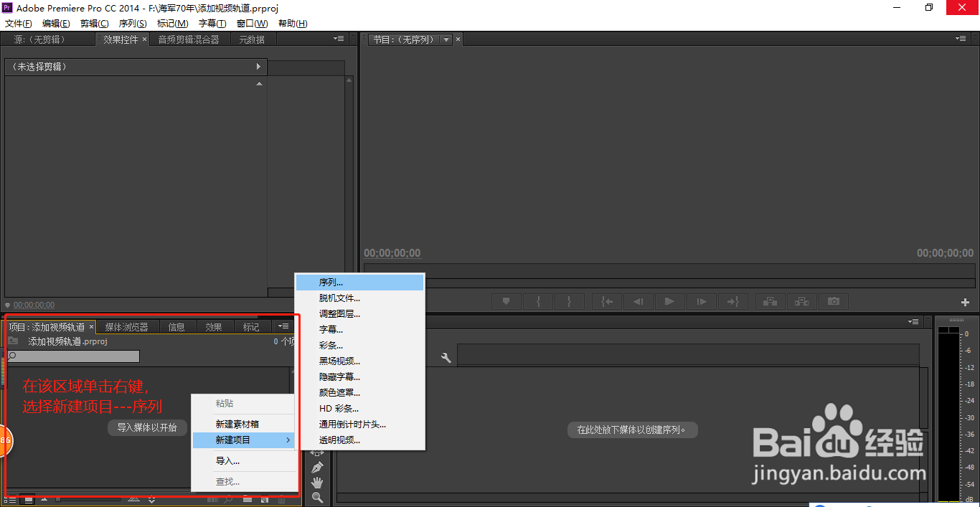Select 导入... in the context menu

tap(244, 461)
